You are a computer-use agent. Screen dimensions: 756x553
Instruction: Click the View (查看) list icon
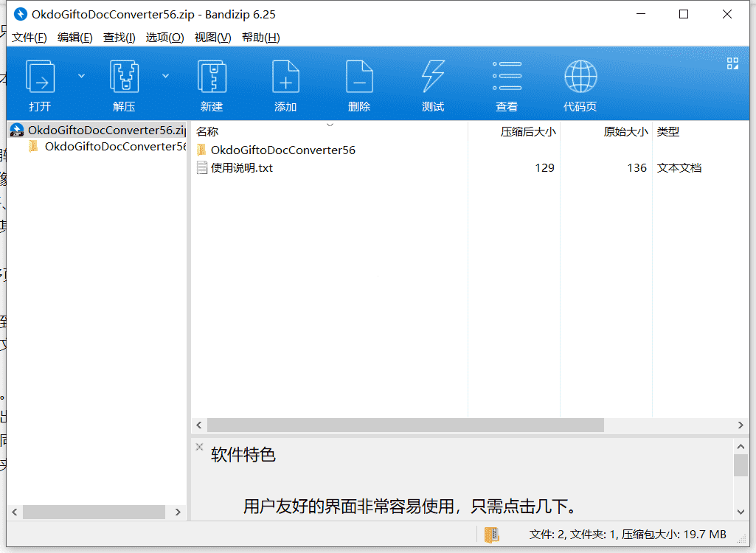507,77
